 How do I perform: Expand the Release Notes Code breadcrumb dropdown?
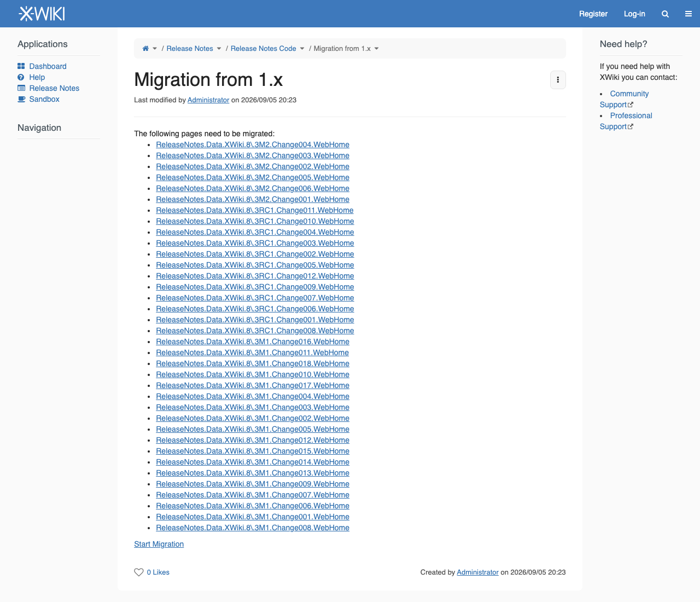302,49
